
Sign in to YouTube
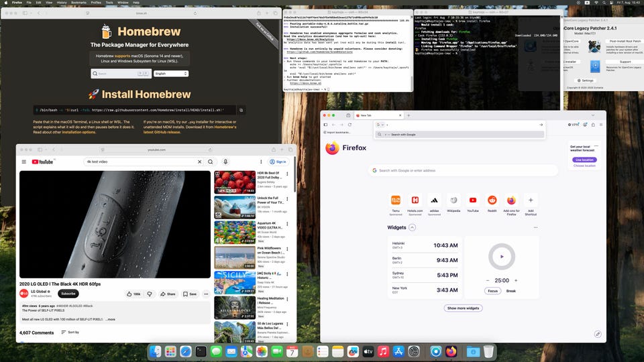pyautogui.click(x=278, y=162)
